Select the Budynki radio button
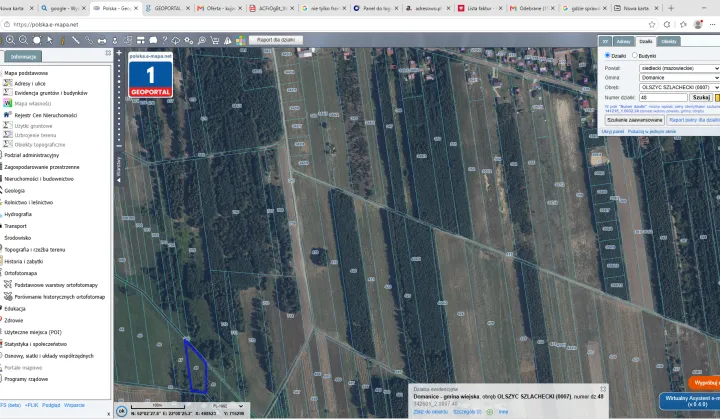The height and width of the screenshot is (420, 720). (635, 55)
